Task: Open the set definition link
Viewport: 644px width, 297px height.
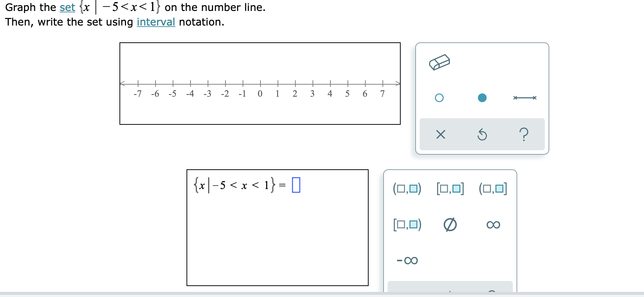Action: pos(67,7)
